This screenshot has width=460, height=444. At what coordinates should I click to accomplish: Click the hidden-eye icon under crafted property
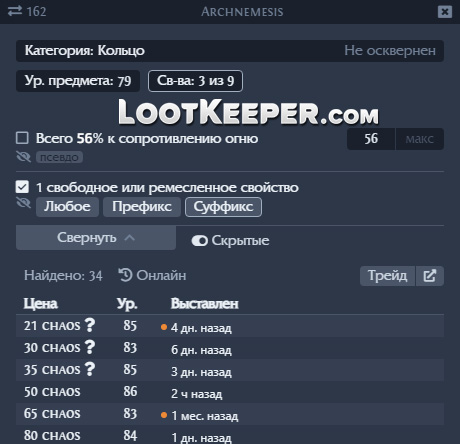pyautogui.click(x=23, y=203)
